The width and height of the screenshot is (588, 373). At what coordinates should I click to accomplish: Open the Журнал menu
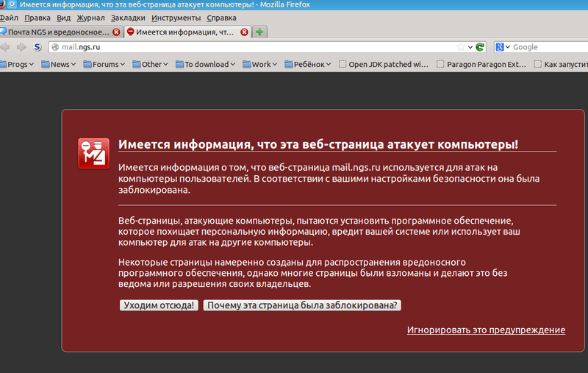tap(90, 18)
